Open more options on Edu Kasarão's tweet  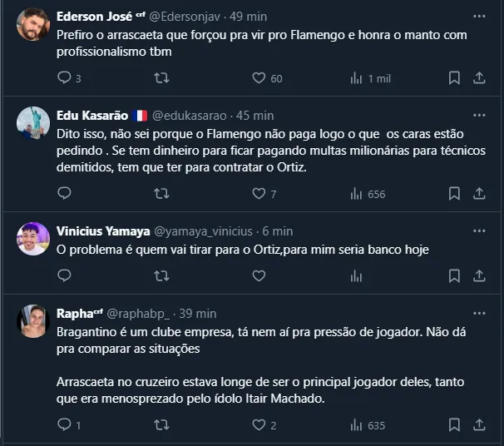coord(478,116)
